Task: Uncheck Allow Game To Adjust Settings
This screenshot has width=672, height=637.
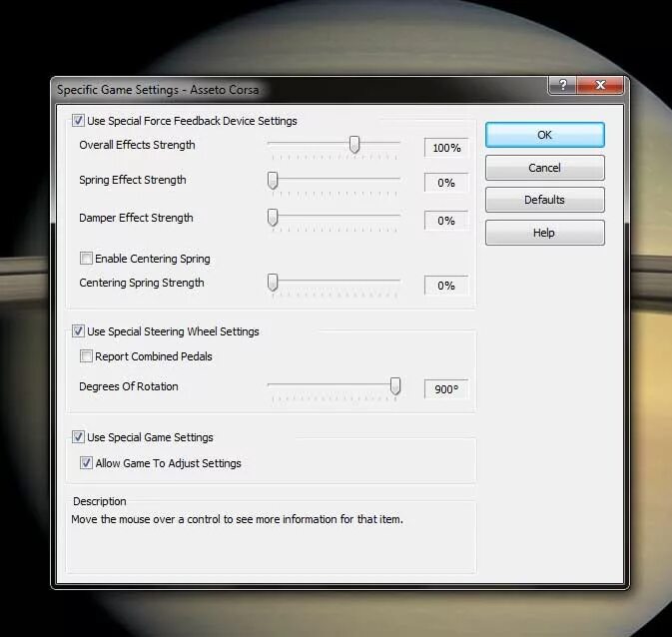Action: pyautogui.click(x=86, y=463)
